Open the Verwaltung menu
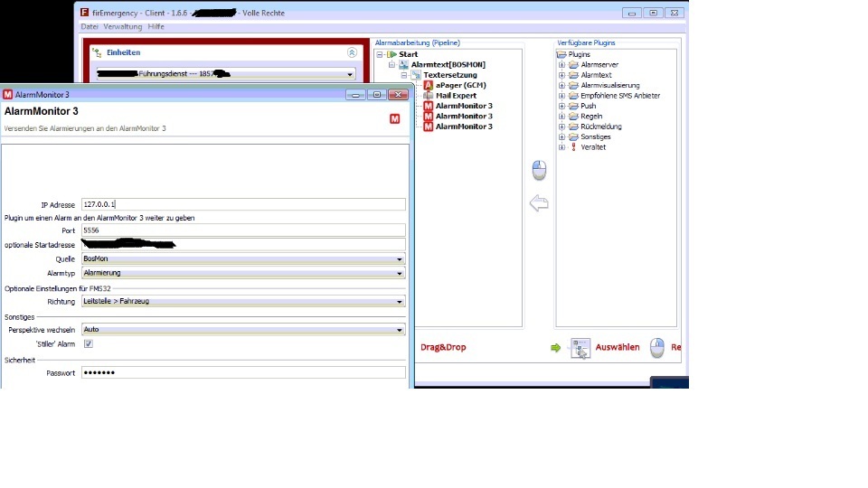Image resolution: width=868 pixels, height=488 pixels. [122, 26]
